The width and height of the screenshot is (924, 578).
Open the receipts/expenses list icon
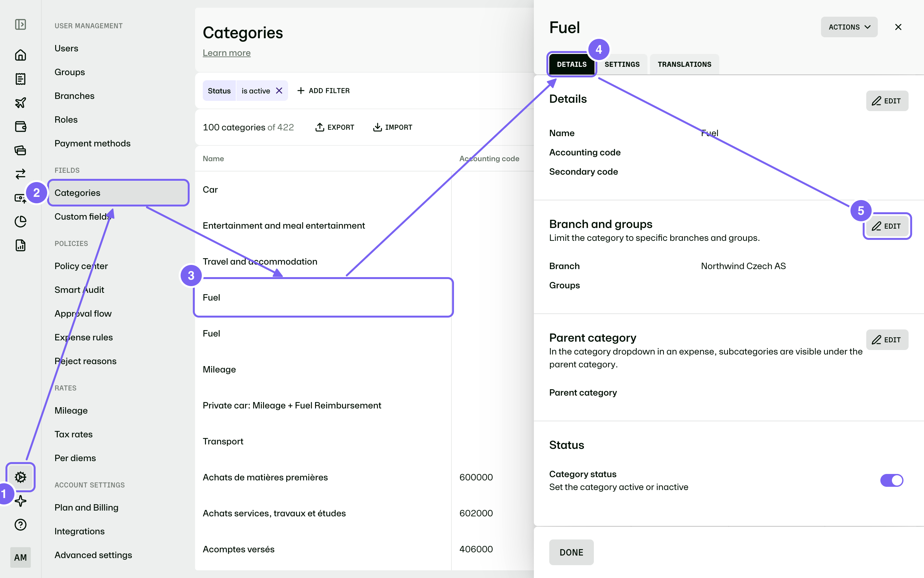(x=20, y=79)
